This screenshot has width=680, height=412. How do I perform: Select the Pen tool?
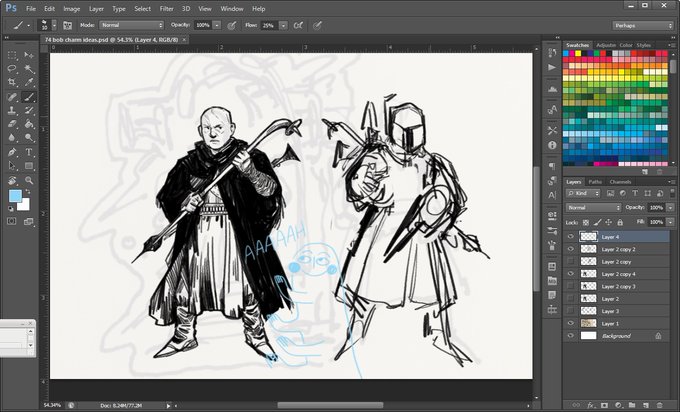(x=12, y=152)
